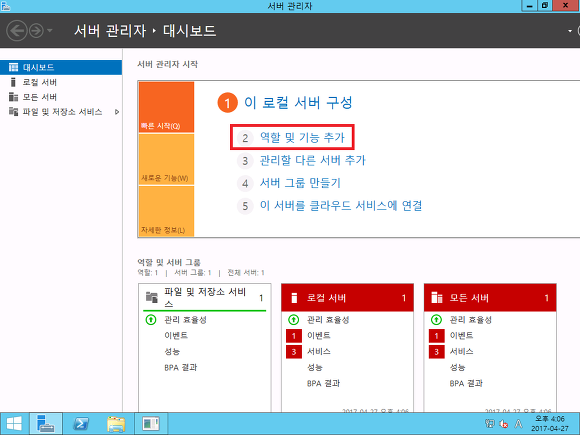Viewport: 580px width, 435px height.
Task: Open 이벤트 text in 로컬 서버 tile
Action: (x=319, y=335)
